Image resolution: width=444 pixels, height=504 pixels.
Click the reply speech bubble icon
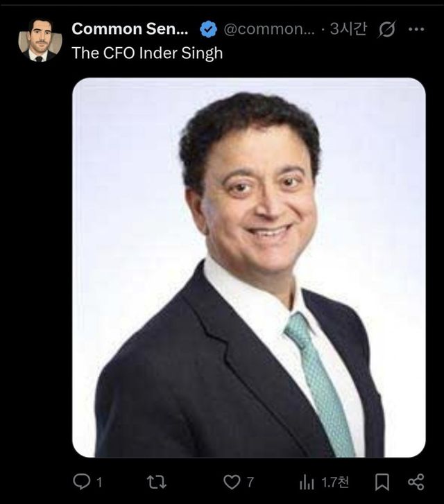coord(80,482)
